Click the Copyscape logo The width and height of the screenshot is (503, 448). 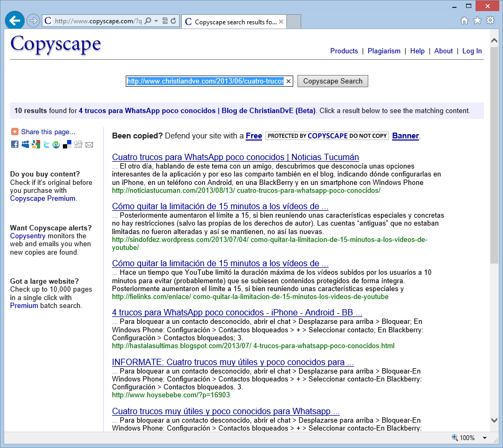tap(55, 44)
